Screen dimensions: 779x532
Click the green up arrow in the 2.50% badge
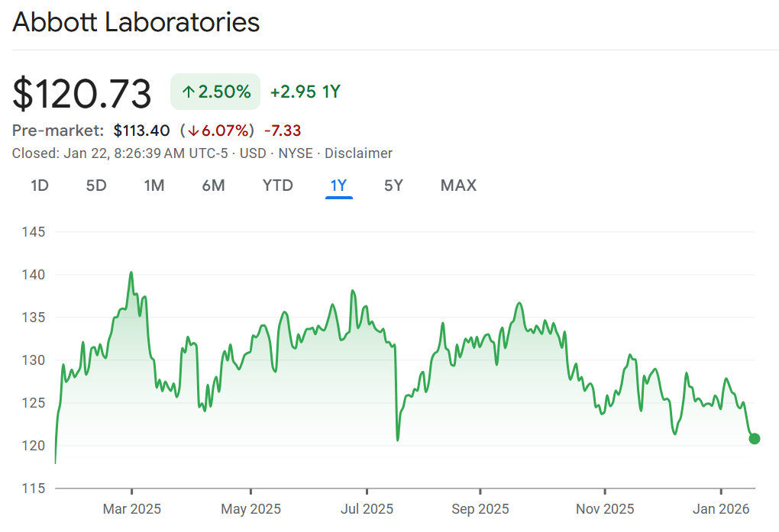[188, 92]
